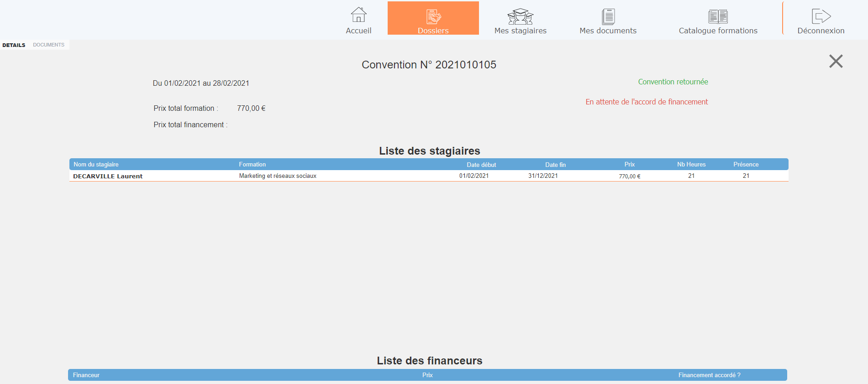
Task: Click the Financement accordé ? column header
Action: click(x=709, y=375)
